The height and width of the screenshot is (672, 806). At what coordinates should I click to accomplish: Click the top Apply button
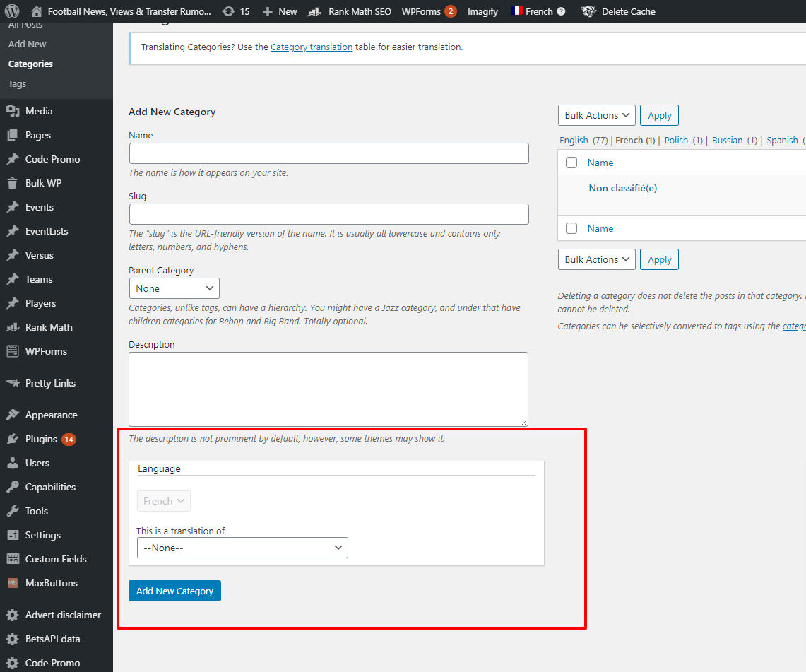(659, 115)
